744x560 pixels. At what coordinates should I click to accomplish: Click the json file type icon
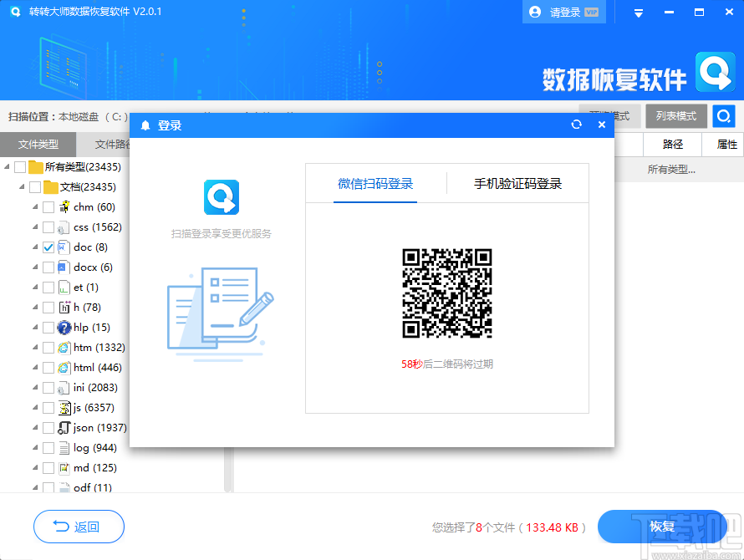click(x=64, y=428)
